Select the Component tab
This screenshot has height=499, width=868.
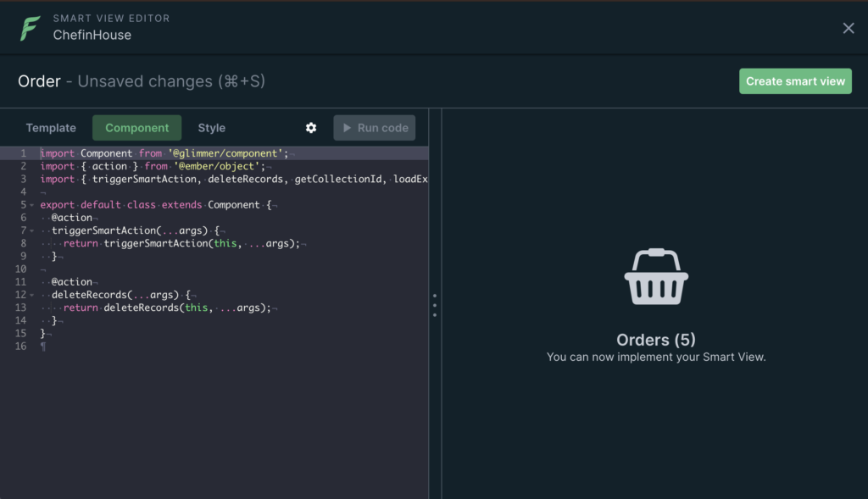137,128
